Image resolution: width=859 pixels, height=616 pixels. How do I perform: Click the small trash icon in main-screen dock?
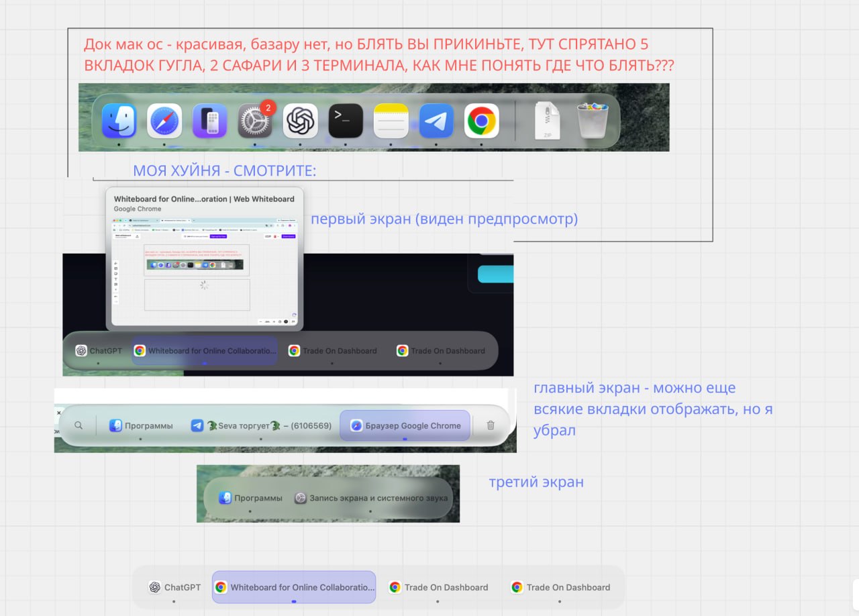pyautogui.click(x=491, y=425)
